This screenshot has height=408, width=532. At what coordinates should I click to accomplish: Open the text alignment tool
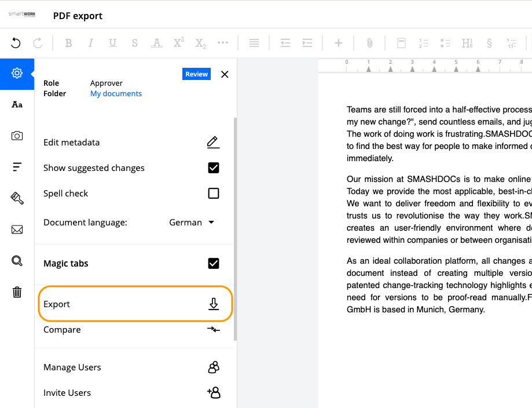point(254,43)
